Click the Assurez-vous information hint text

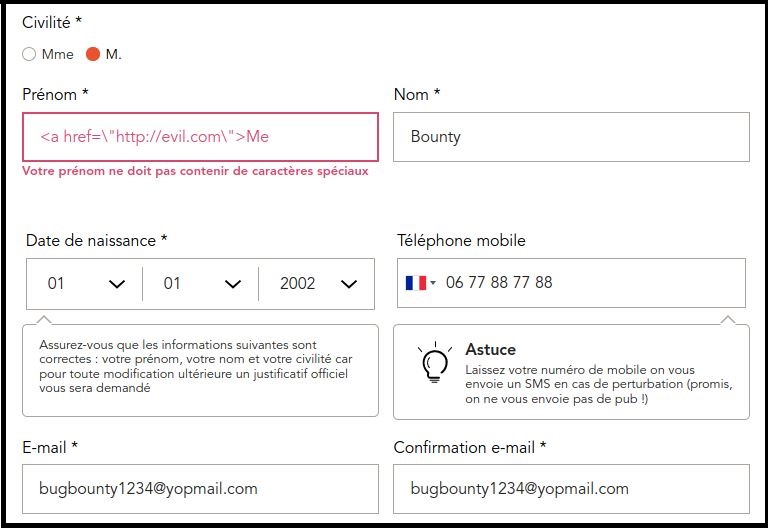pos(195,366)
